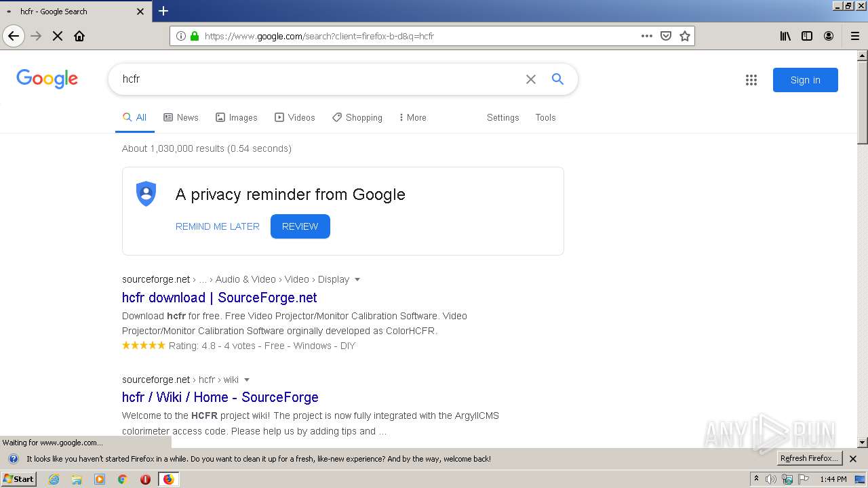Click the Google logo
The width and height of the screenshot is (868, 488).
point(47,79)
